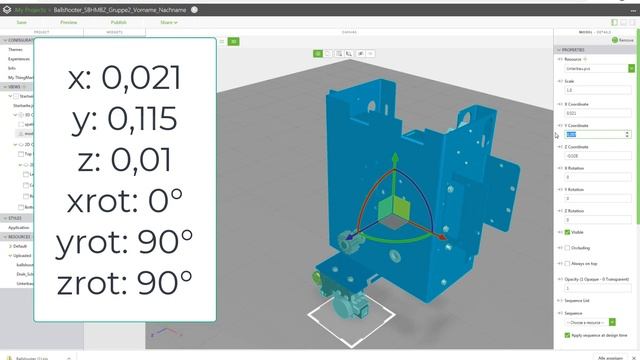Collapse the RESOURCES section
This screenshot has height=360, width=640.
pyautogui.click(x=5, y=237)
